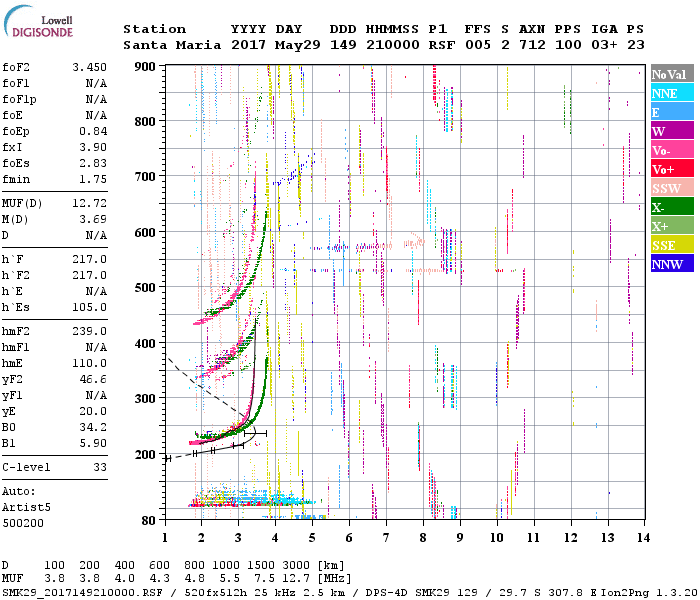Click the 10 MHz frequency axis label
Image resolution: width=700 pixels, height=600 pixels.
[496, 538]
